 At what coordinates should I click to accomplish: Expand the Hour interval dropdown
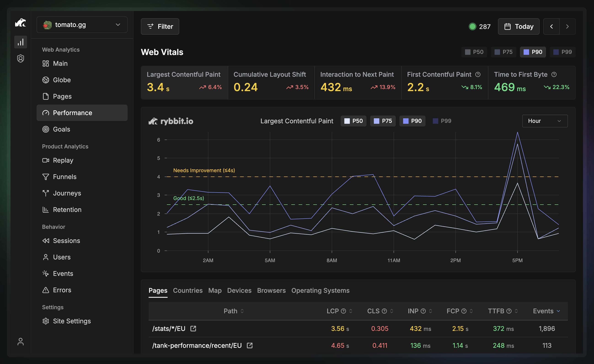pos(545,121)
